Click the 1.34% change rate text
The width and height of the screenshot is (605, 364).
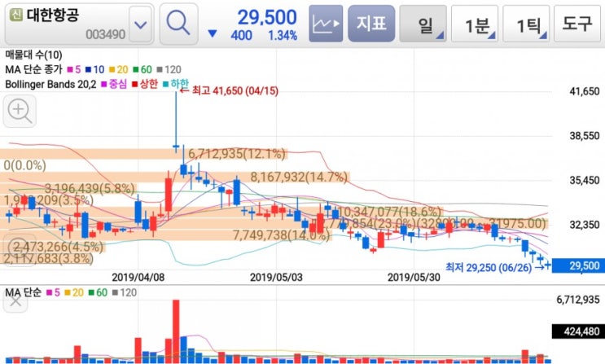pyautogui.click(x=283, y=36)
